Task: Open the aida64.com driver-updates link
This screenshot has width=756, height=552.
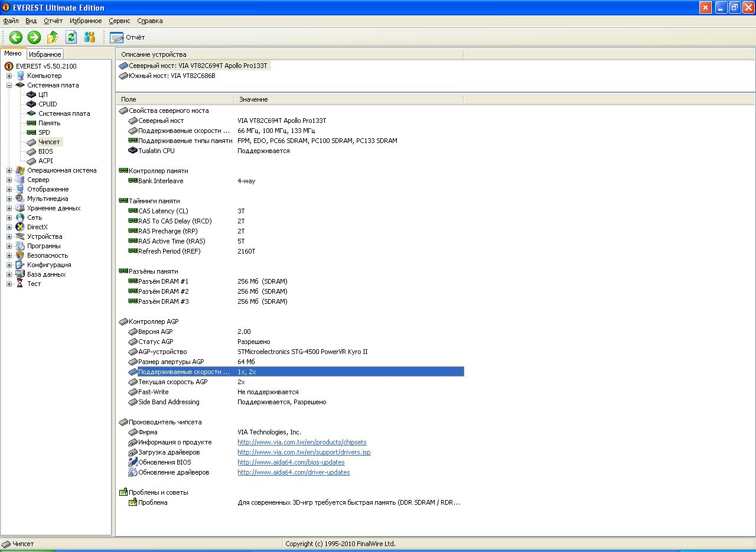Action: [294, 472]
